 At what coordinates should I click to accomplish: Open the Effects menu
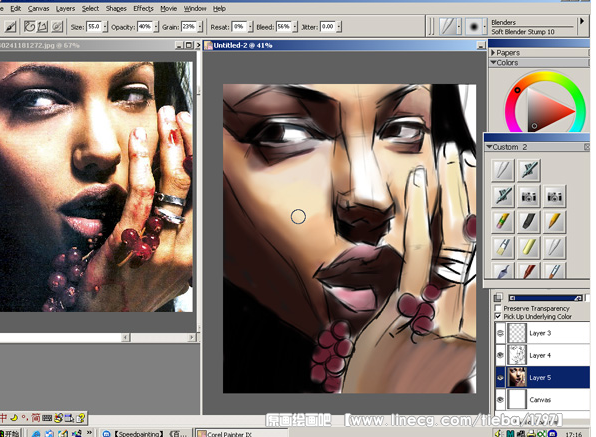pos(143,8)
